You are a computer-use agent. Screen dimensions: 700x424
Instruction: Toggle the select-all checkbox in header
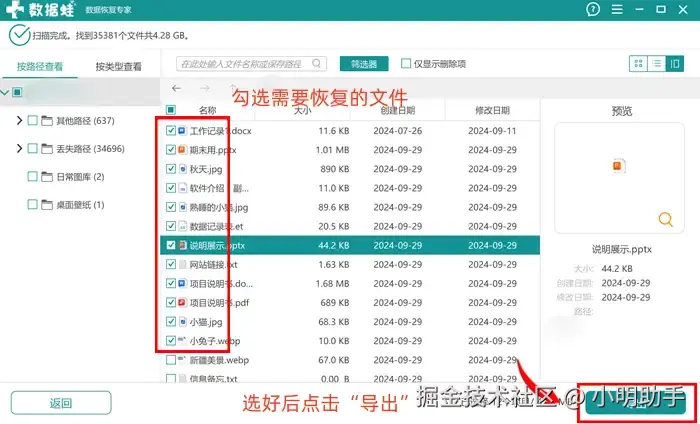tap(171, 110)
